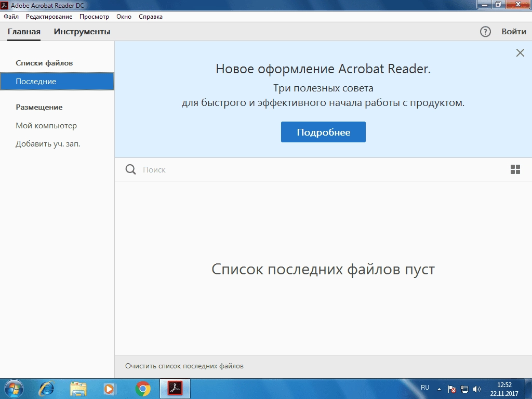This screenshot has height=399, width=532.
Task: Open the Help question mark icon
Action: click(485, 32)
